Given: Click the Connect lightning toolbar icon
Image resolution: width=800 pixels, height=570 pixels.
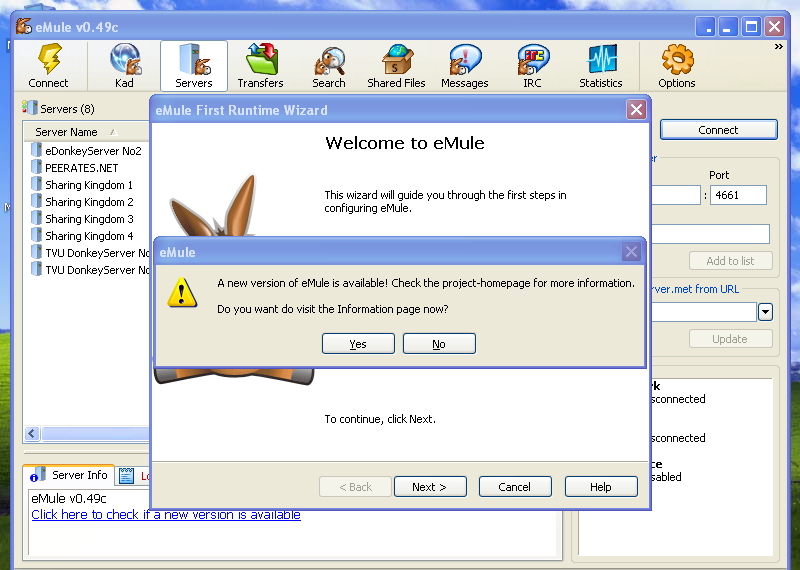Looking at the screenshot, I should pos(49,59).
